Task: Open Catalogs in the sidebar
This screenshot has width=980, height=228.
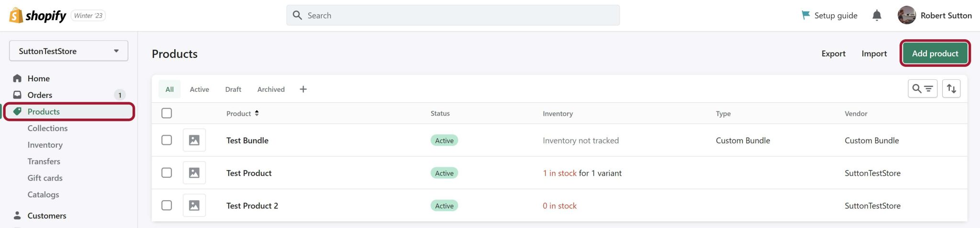Action: pyautogui.click(x=43, y=195)
